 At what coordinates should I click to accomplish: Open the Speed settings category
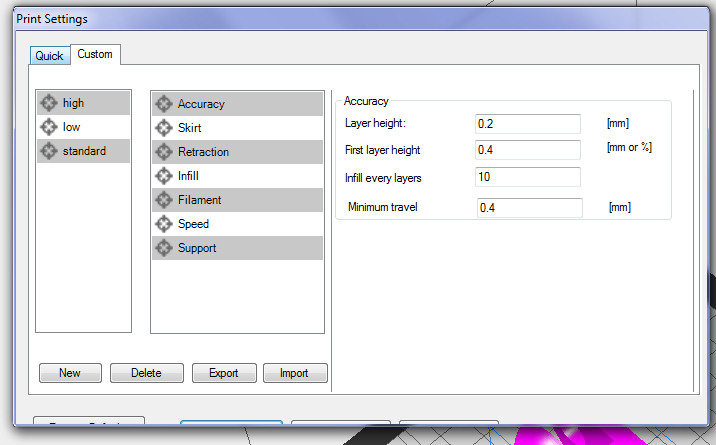237,224
